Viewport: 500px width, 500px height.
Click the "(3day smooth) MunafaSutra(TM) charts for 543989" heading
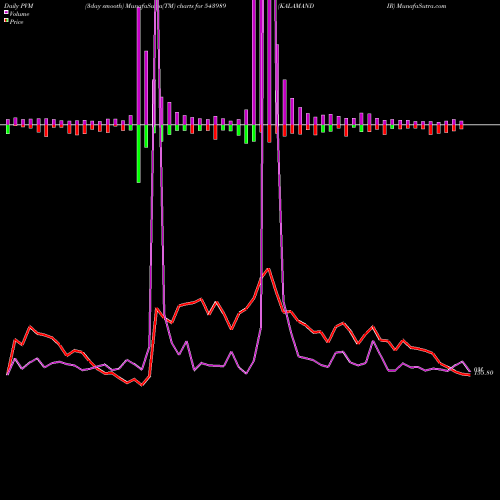[156, 6]
